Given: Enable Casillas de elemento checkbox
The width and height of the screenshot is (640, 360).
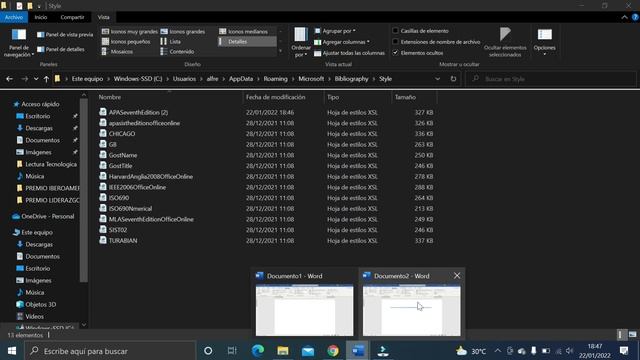Looking at the screenshot, I should [395, 31].
